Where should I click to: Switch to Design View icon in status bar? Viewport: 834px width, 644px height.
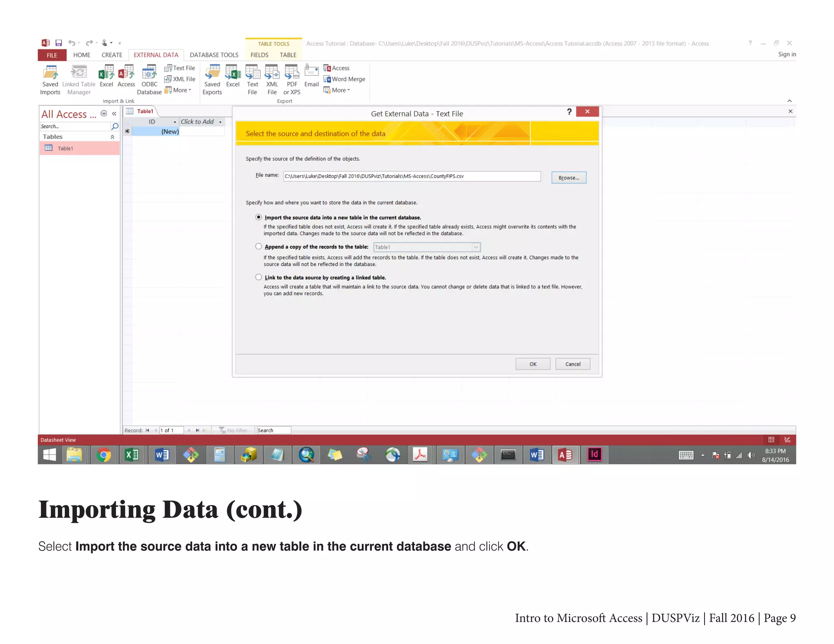(787, 440)
